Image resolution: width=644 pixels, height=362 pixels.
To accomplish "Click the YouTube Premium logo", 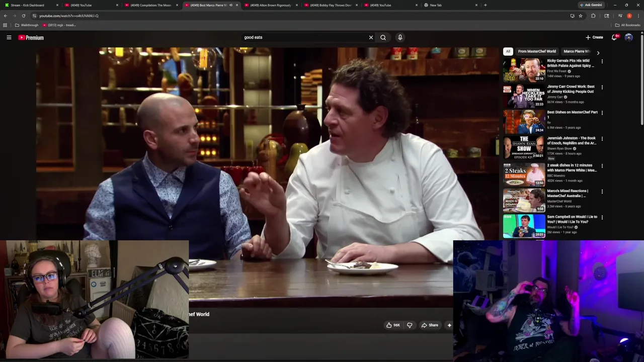I will [x=31, y=37].
